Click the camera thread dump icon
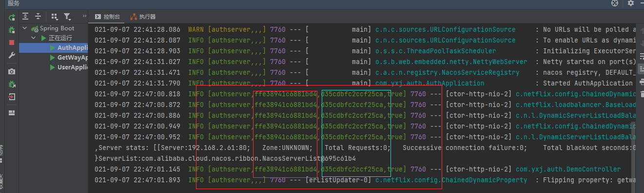 click(x=12, y=71)
